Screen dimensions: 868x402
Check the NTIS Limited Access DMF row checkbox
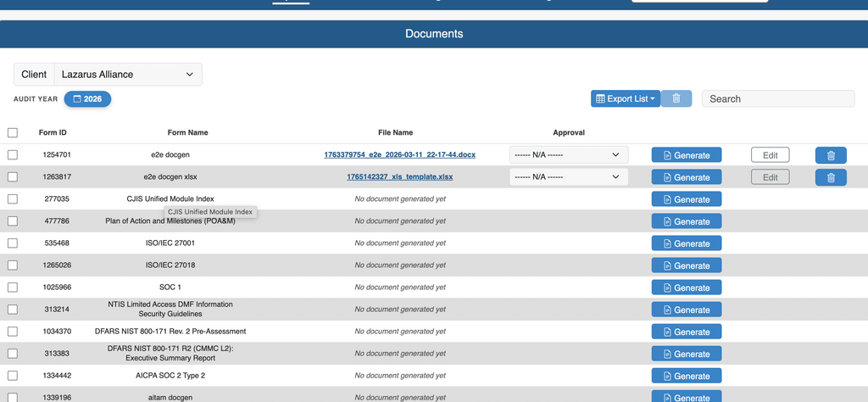[13, 309]
